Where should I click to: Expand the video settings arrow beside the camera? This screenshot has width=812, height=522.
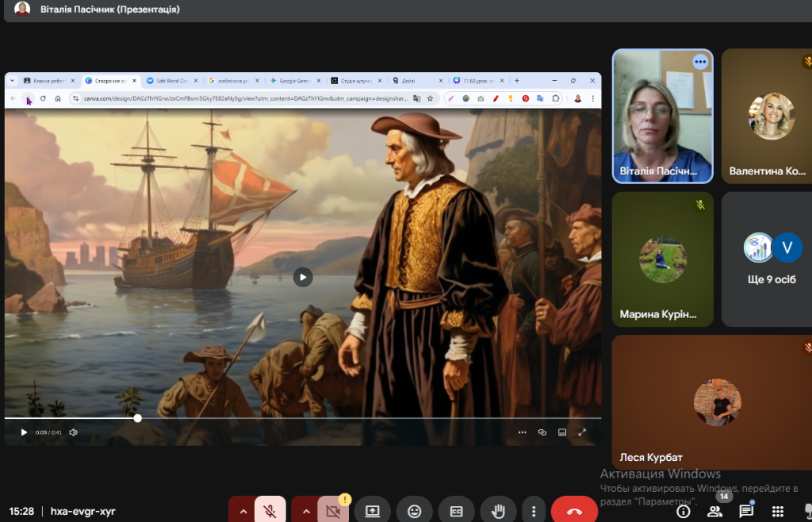(x=305, y=511)
